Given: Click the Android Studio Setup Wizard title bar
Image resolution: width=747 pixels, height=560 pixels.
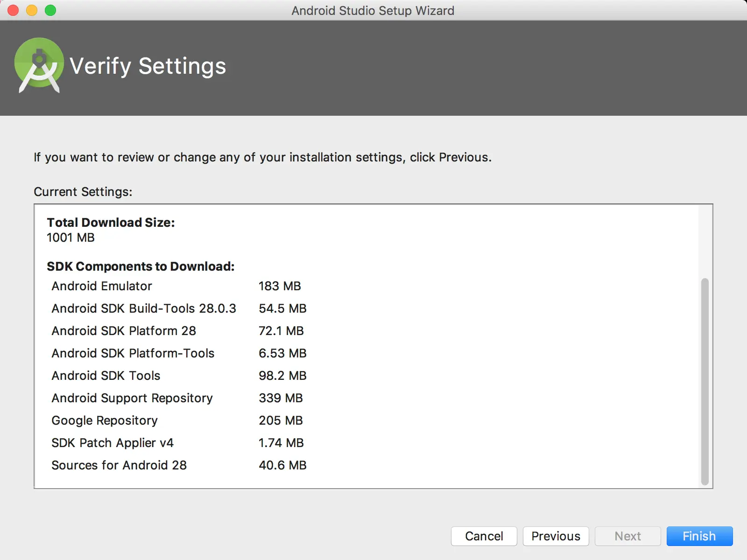Looking at the screenshot, I should (x=373, y=10).
